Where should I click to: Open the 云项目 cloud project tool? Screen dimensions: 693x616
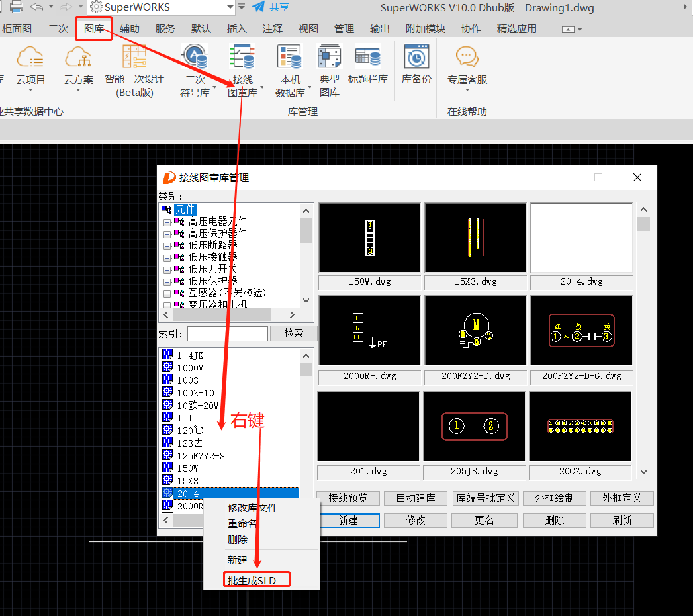(x=30, y=67)
